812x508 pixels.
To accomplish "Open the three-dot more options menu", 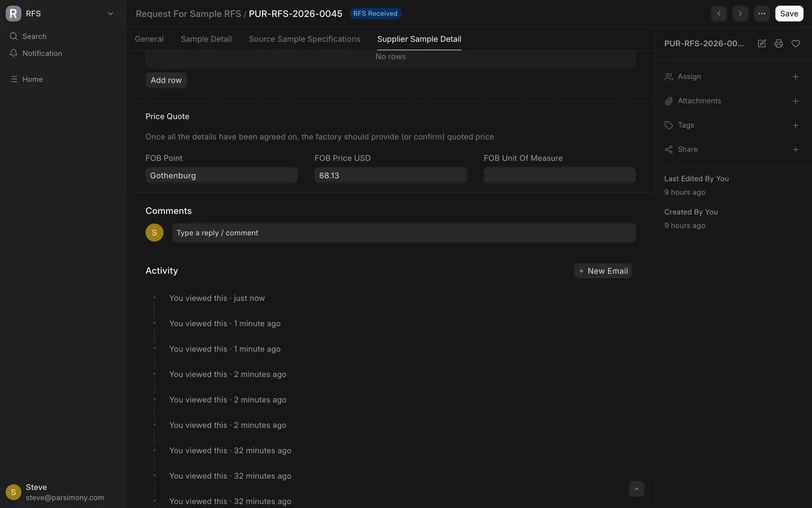I will point(762,13).
